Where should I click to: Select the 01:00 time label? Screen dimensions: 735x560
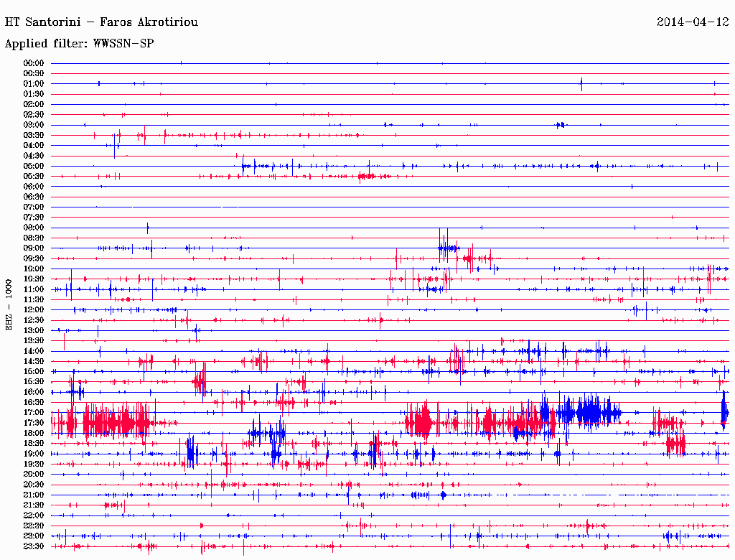[34, 84]
